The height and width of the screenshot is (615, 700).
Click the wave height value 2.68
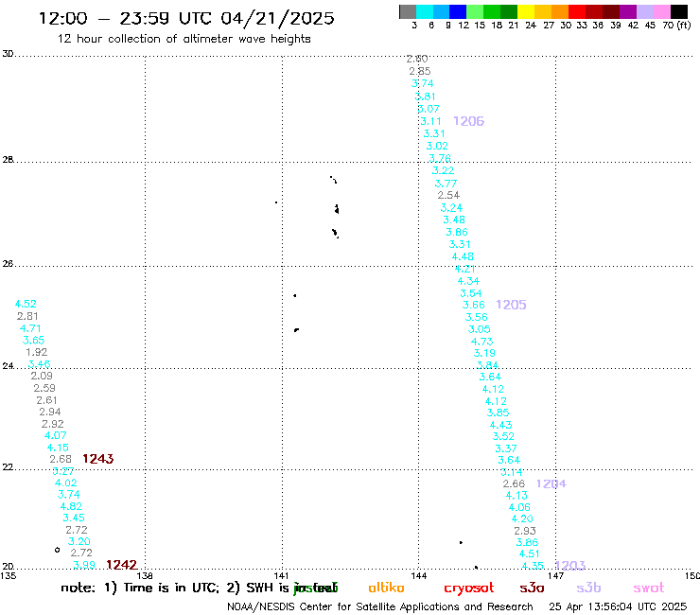tap(61, 459)
